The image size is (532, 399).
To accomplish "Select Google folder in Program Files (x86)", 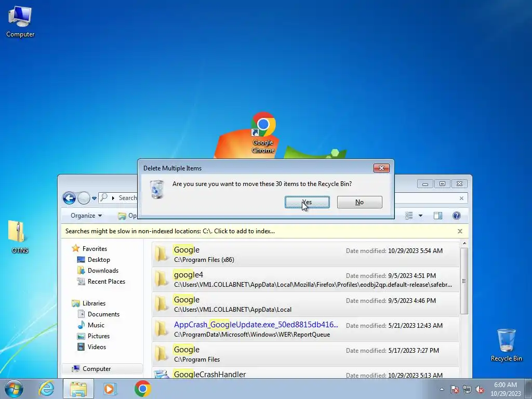I will tap(305, 255).
